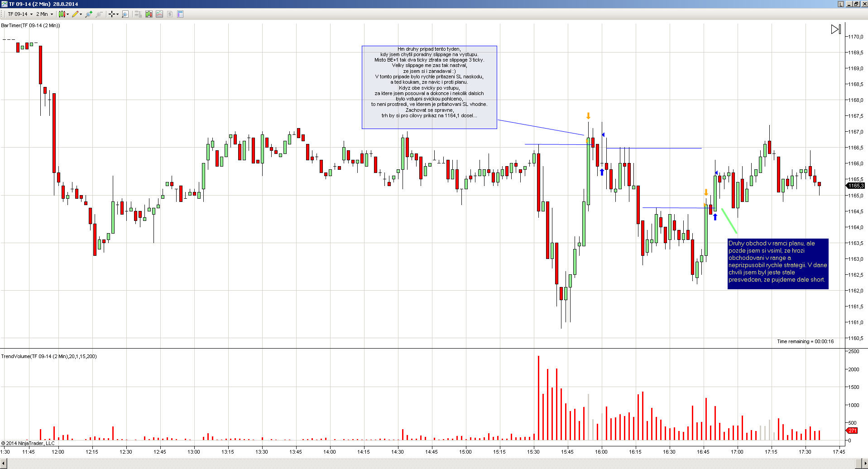Click the 17:45 time axis label
This screenshot has height=469, width=868.
[839, 452]
